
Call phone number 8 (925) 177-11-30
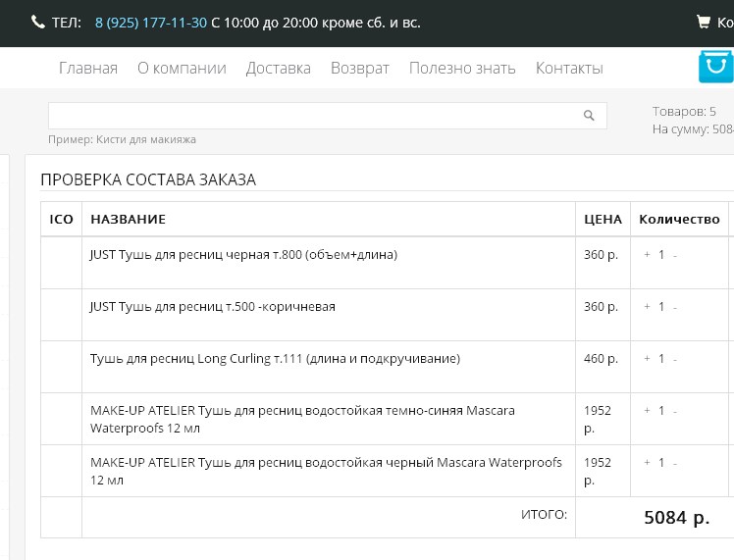(151, 23)
